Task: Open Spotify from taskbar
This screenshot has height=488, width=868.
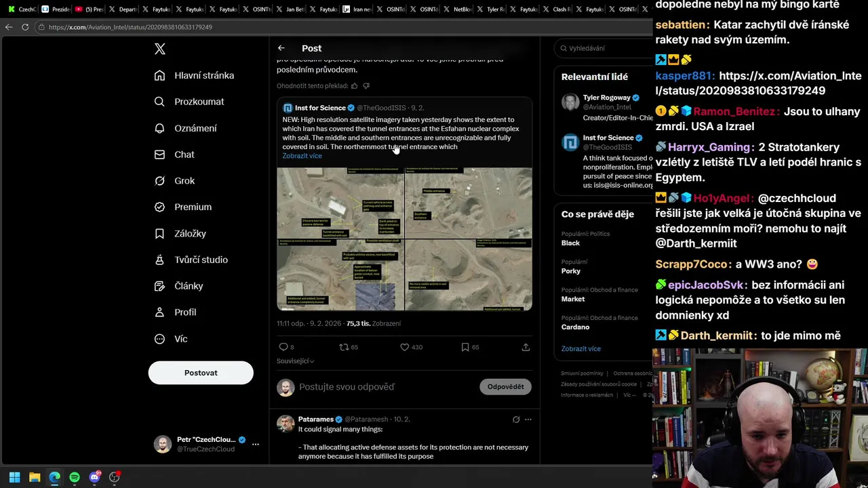Action: click(x=75, y=477)
